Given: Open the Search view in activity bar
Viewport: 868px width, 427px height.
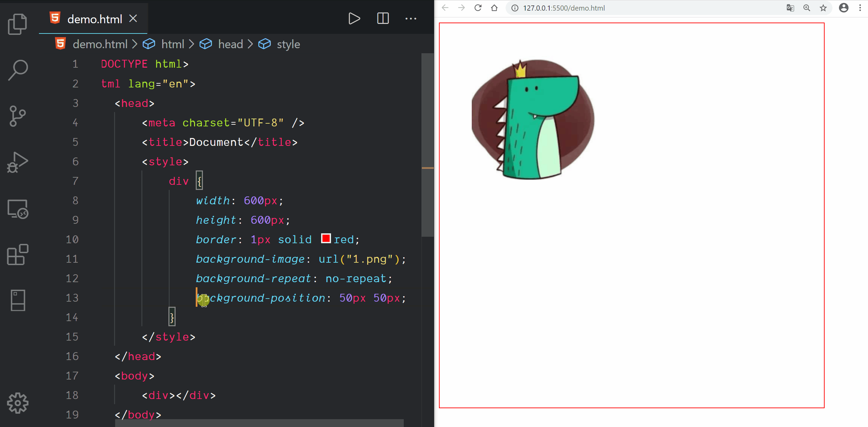Looking at the screenshot, I should pos(17,70).
